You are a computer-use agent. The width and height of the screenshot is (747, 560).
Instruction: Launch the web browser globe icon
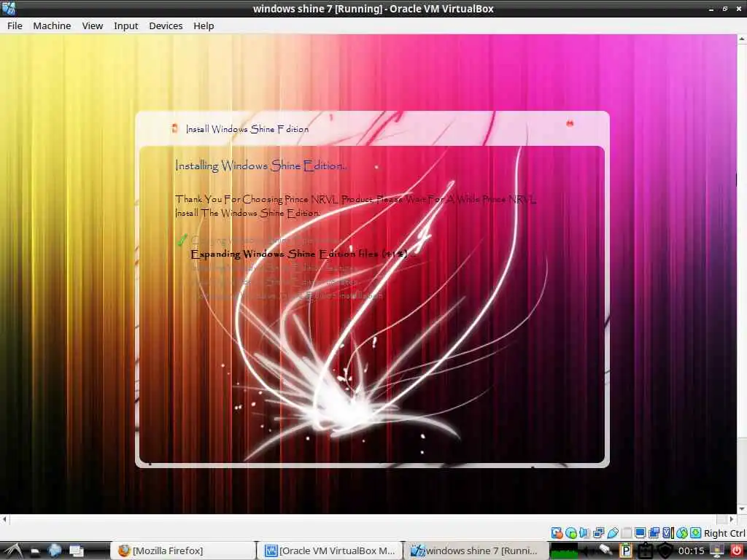click(54, 551)
